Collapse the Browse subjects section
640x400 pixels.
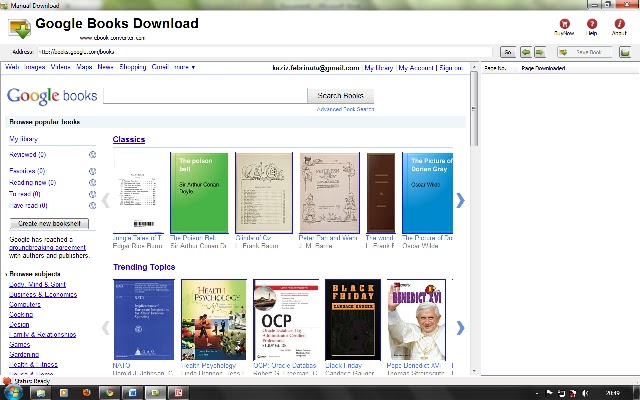[x=35, y=274]
